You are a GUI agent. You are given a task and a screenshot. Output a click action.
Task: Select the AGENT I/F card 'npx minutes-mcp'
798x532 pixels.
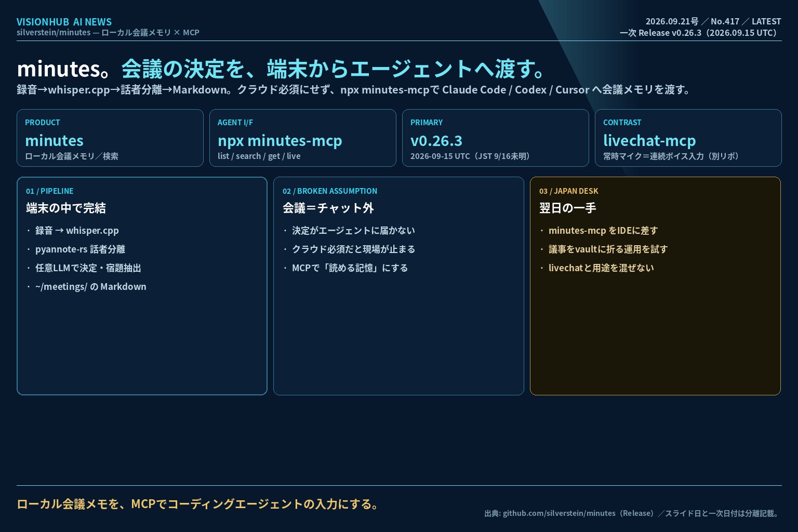point(303,138)
